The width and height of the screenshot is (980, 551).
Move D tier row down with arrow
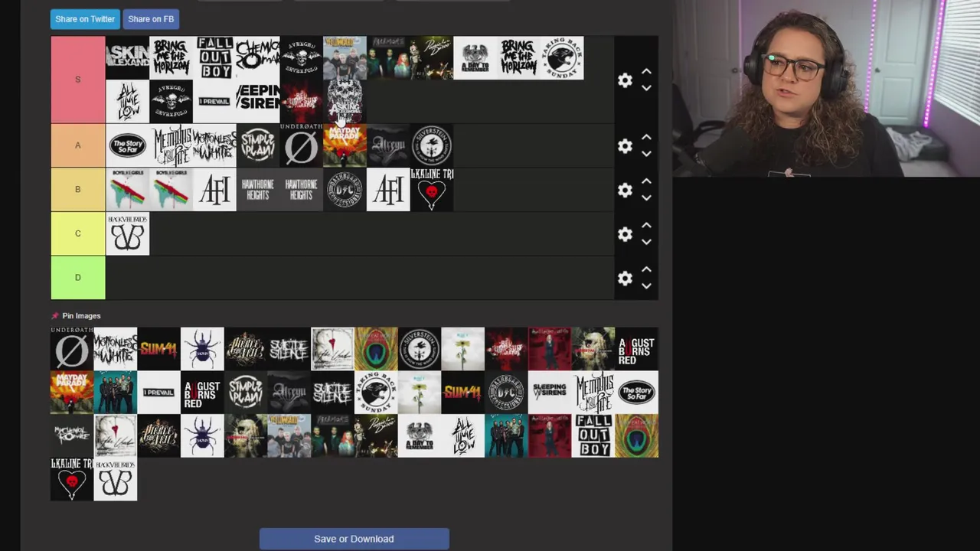tap(646, 286)
